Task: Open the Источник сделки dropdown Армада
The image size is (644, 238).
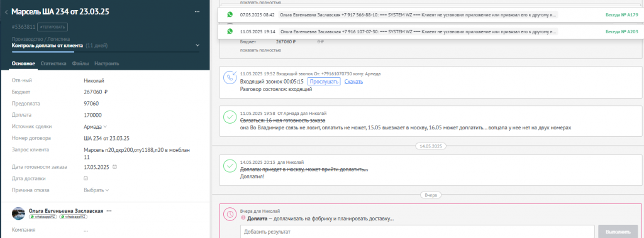Action: pos(96,127)
